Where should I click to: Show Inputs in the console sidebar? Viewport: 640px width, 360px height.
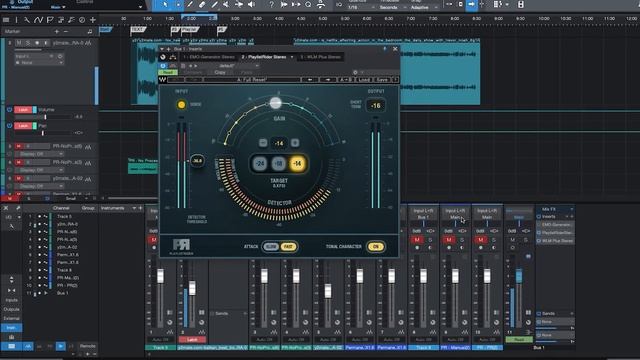(x=11, y=300)
